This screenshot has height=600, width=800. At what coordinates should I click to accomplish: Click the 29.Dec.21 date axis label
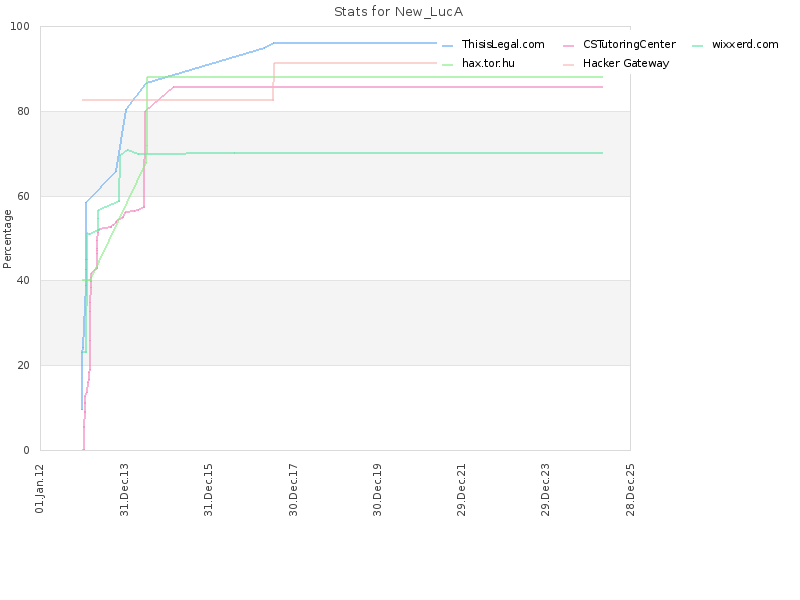[461, 489]
